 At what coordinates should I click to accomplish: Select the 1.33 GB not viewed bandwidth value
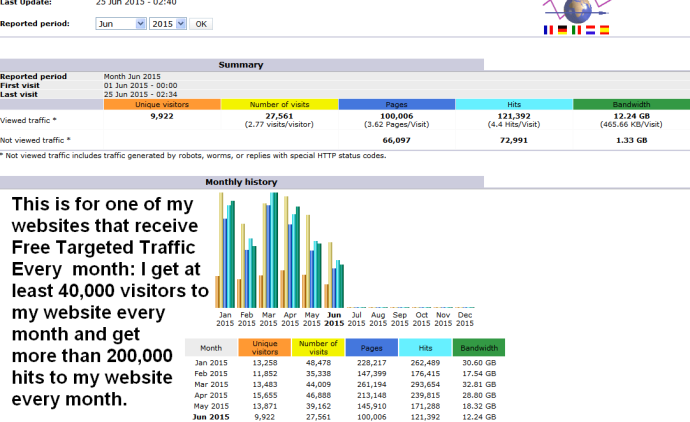coord(631,140)
